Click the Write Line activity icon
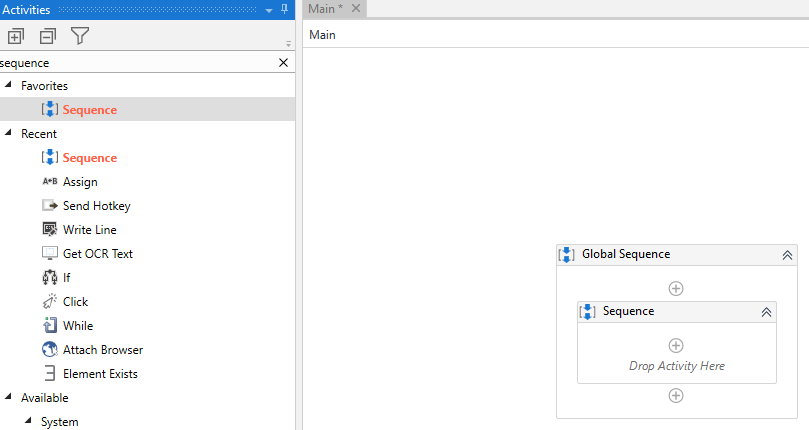This screenshot has height=430, width=809. 50,229
